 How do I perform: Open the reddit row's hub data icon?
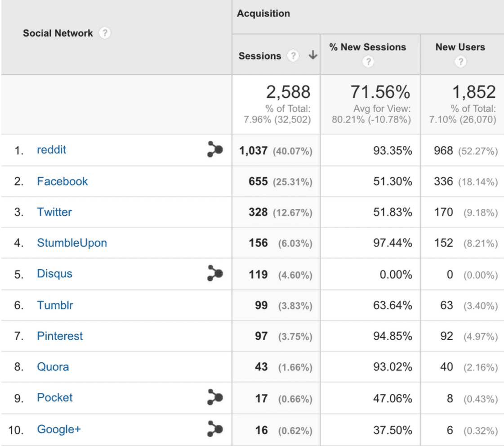(x=215, y=149)
